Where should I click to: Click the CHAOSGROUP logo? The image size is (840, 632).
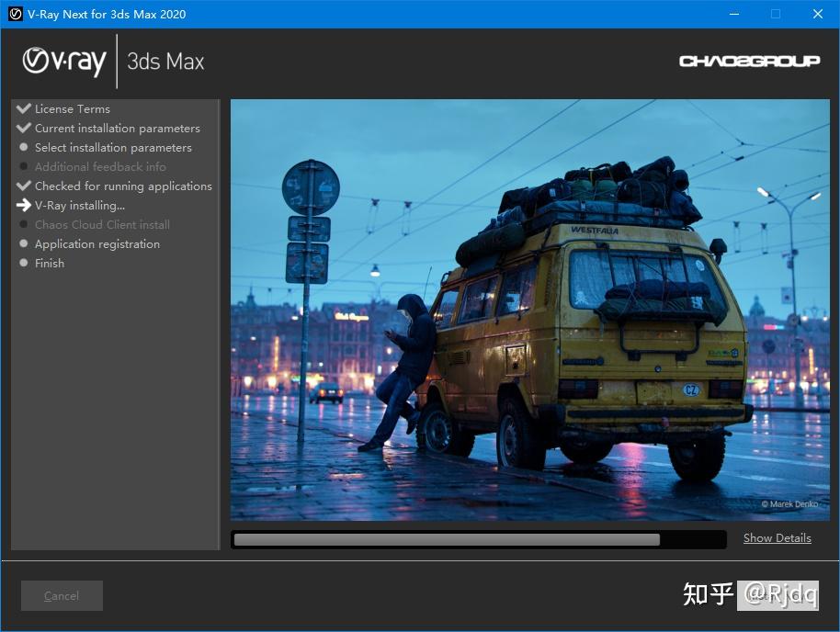[x=749, y=60]
